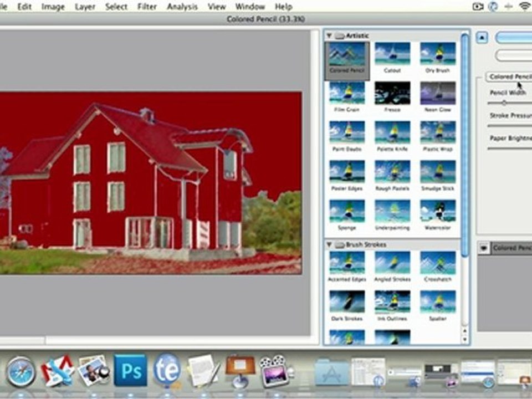Select the Crosshatch filter thumbnail

[x=438, y=263]
